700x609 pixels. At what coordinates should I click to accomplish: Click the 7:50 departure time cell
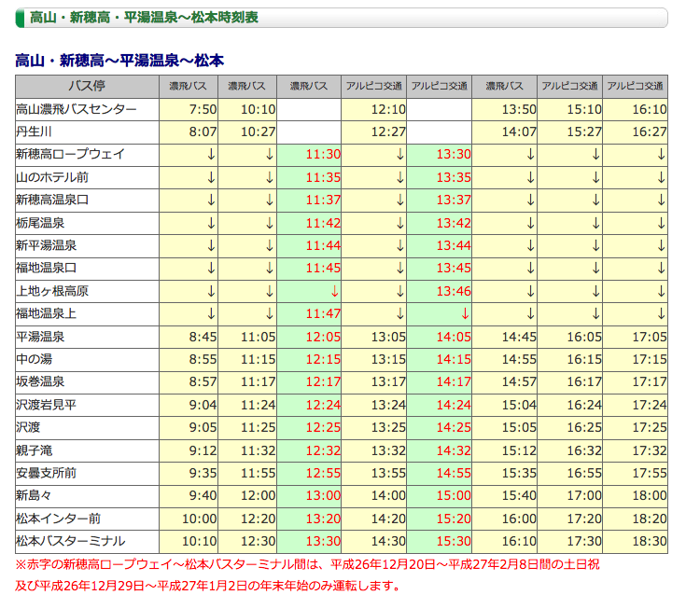point(203,109)
